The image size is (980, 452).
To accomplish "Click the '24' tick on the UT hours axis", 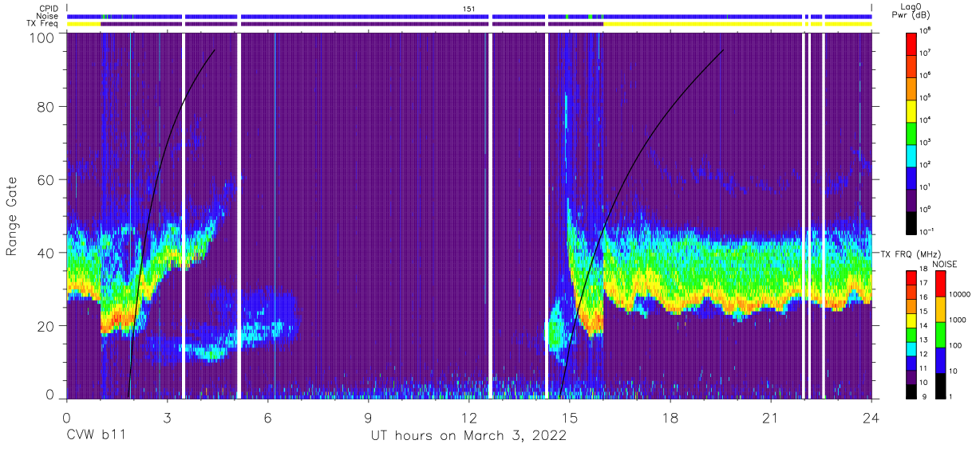I will 871,417.
